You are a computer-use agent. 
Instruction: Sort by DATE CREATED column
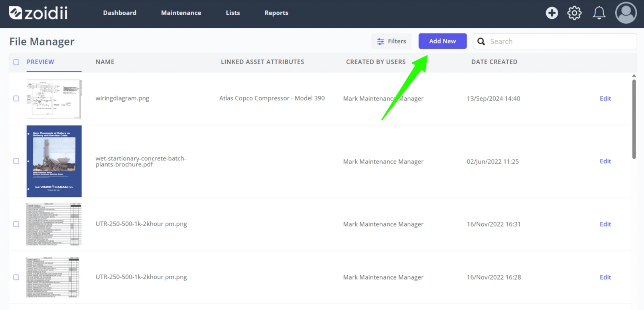(x=494, y=62)
